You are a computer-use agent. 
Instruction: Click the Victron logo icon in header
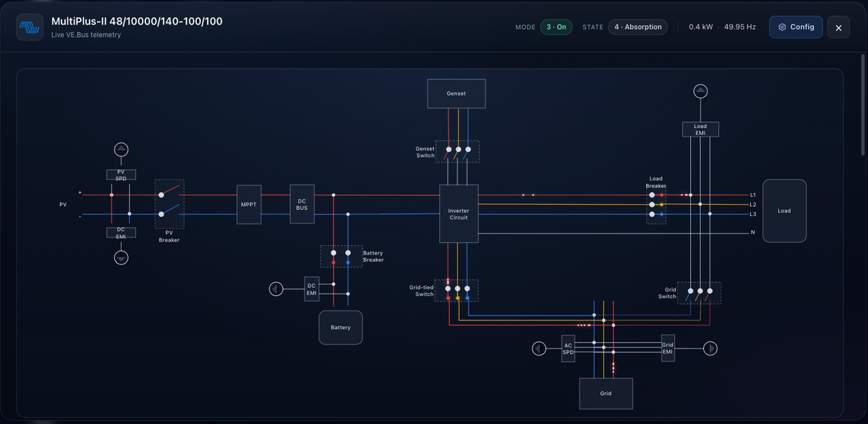pos(30,27)
